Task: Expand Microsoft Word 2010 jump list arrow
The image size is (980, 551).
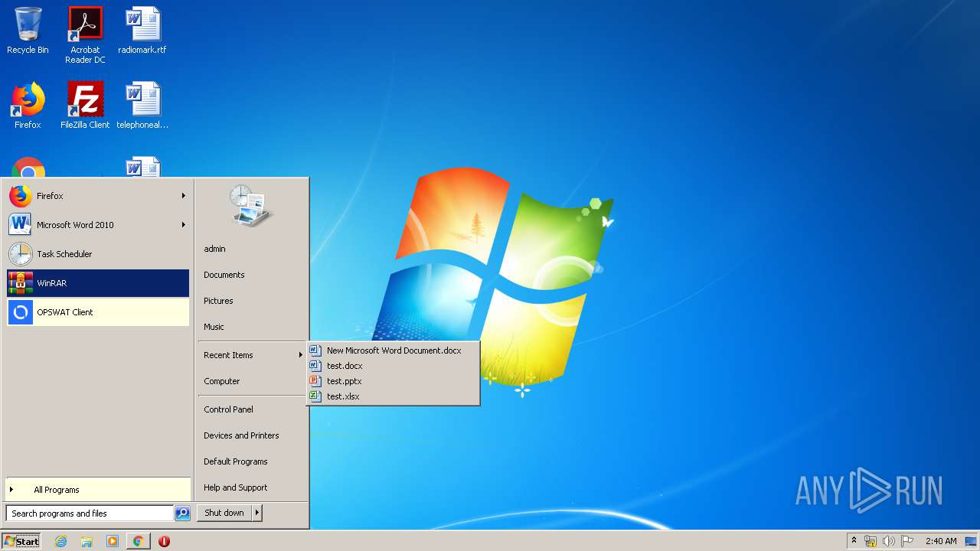Action: pyautogui.click(x=184, y=225)
